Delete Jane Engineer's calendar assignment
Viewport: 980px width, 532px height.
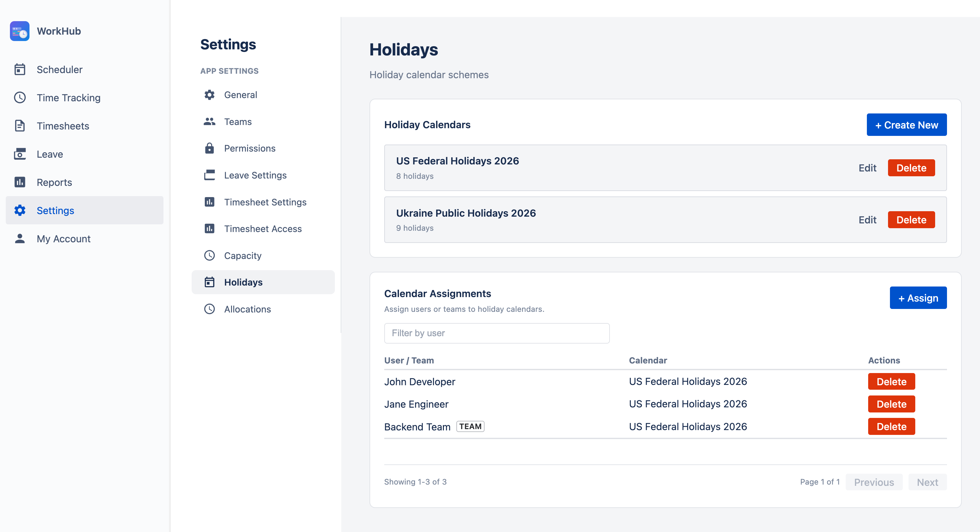(x=891, y=404)
